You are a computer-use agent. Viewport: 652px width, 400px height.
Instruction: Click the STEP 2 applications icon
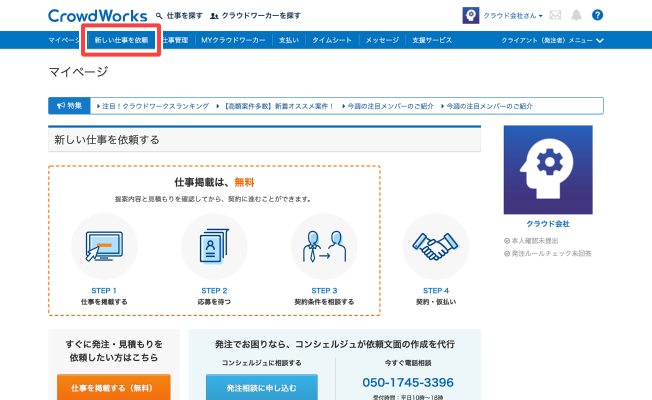(214, 247)
